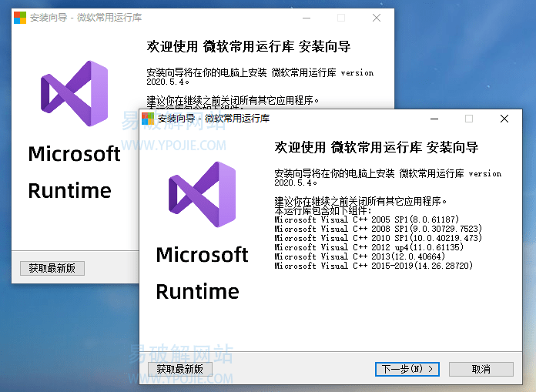
Task: Click the Visual C++ 2012 up4(11.0.61135) line
Action: 369,247
